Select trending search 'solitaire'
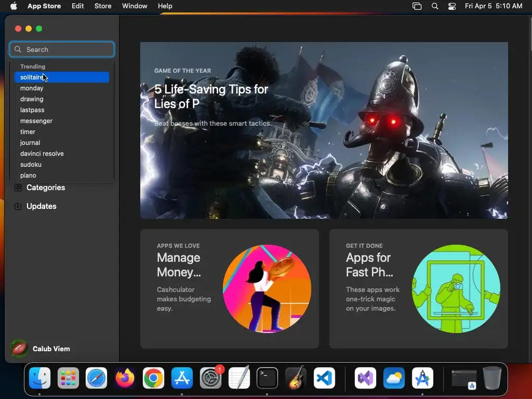This screenshot has height=399, width=532. (62, 77)
